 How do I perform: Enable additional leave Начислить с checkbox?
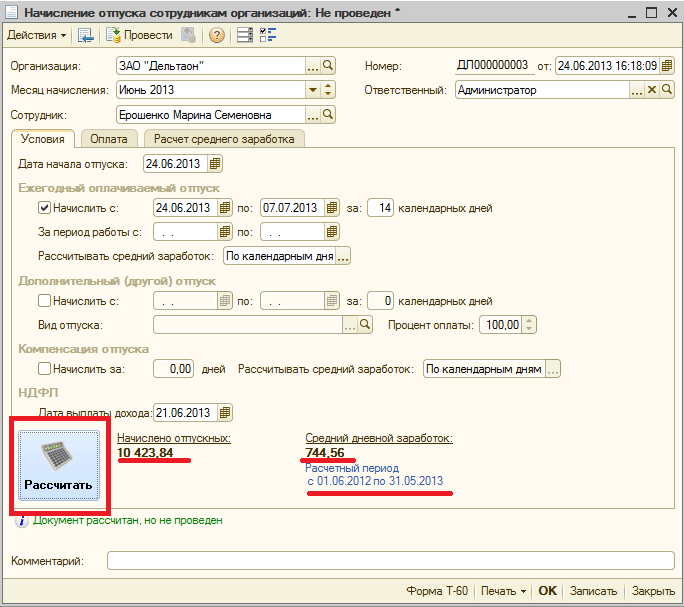tap(44, 301)
